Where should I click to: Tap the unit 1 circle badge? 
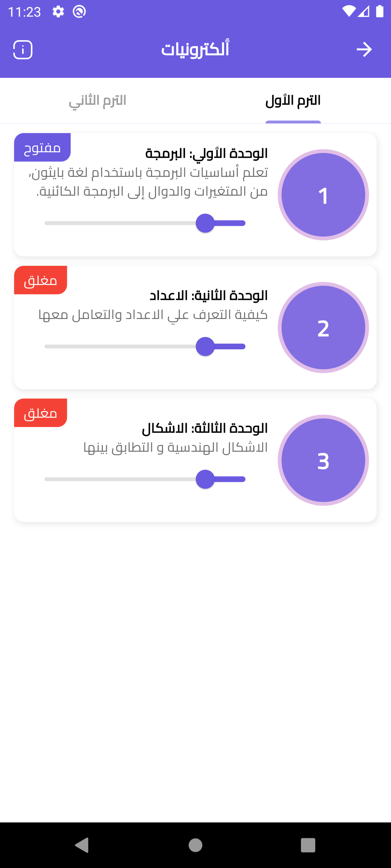(x=323, y=195)
